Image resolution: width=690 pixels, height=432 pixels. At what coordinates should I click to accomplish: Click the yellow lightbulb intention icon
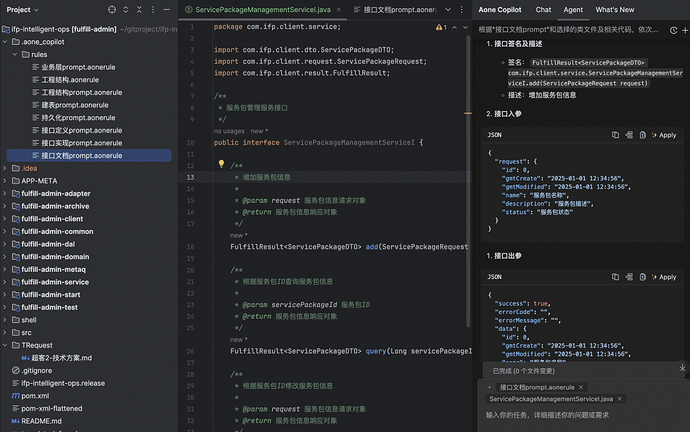pyautogui.click(x=221, y=164)
